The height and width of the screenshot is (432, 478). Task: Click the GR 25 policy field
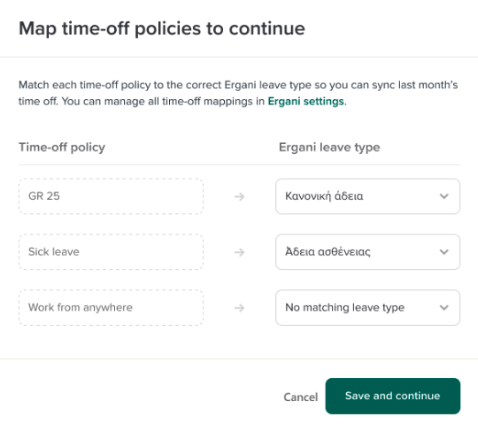coord(111,196)
